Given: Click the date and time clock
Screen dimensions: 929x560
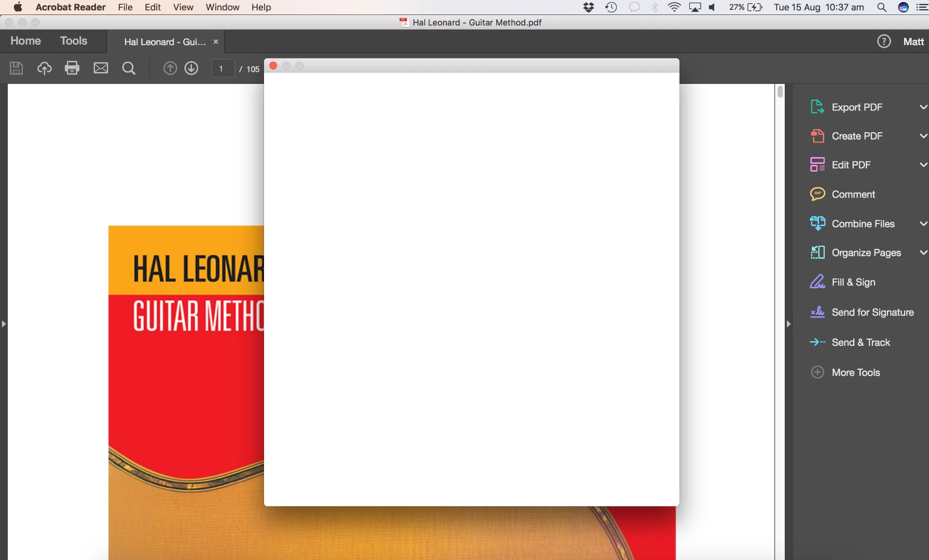Looking at the screenshot, I should [x=819, y=7].
